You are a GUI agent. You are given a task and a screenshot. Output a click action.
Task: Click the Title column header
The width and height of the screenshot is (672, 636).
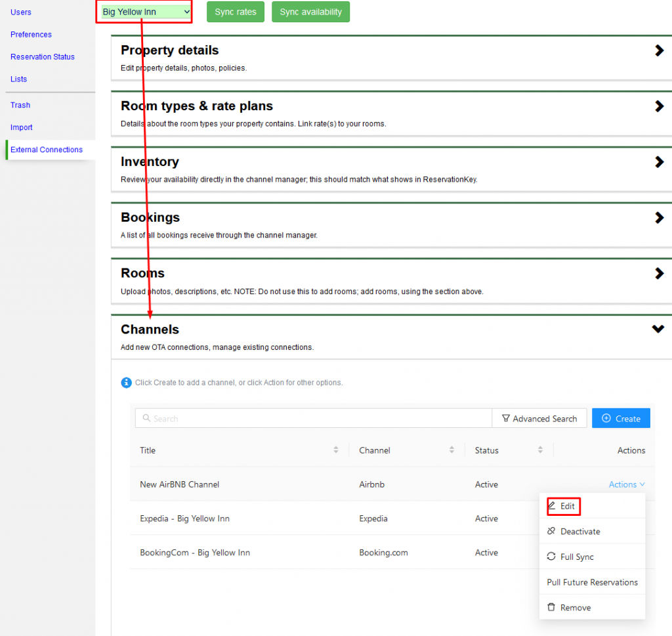point(148,450)
